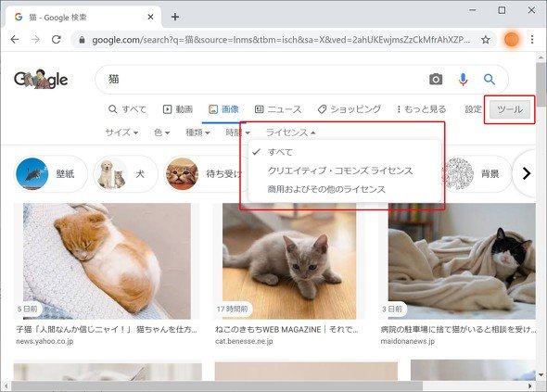Click the 犬 related chip
Screen dimensions: 547x392
tap(125, 173)
